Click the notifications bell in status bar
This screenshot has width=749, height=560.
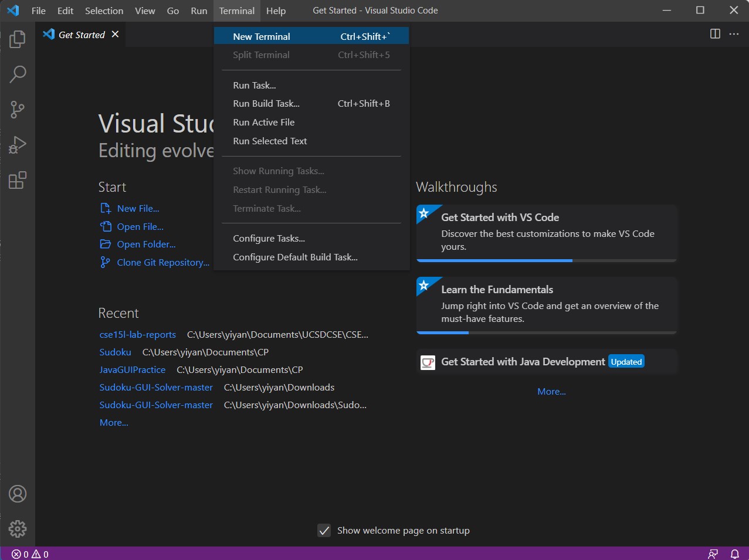click(734, 554)
